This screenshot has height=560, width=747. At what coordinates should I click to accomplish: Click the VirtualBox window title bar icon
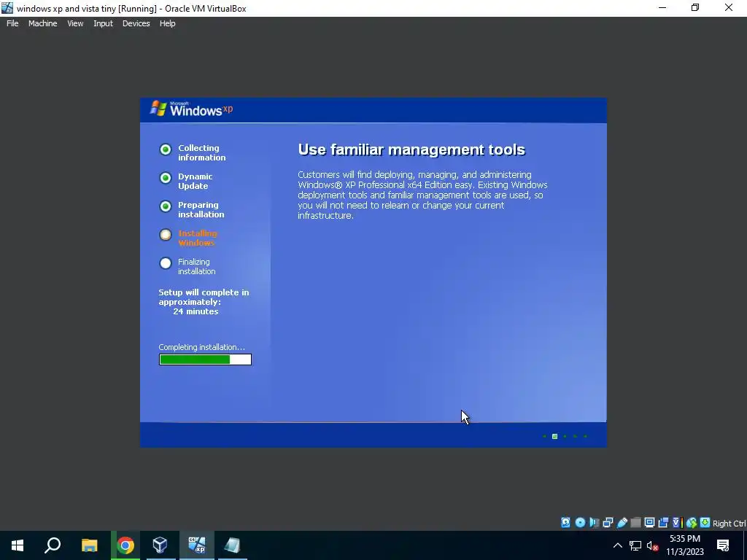click(x=7, y=8)
